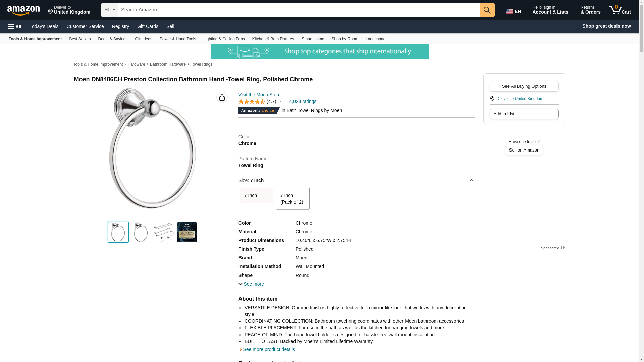Open Today's Deals navigation item
Image resolution: width=644 pixels, height=362 pixels.
[x=44, y=26]
